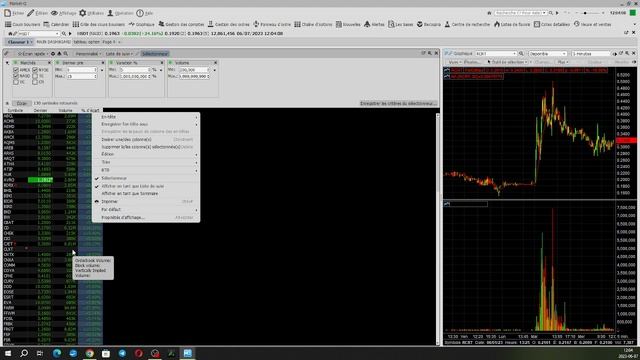Screen dimensions: 640x360
Task: Open Gestion des ordres
Action: click(x=229, y=24)
